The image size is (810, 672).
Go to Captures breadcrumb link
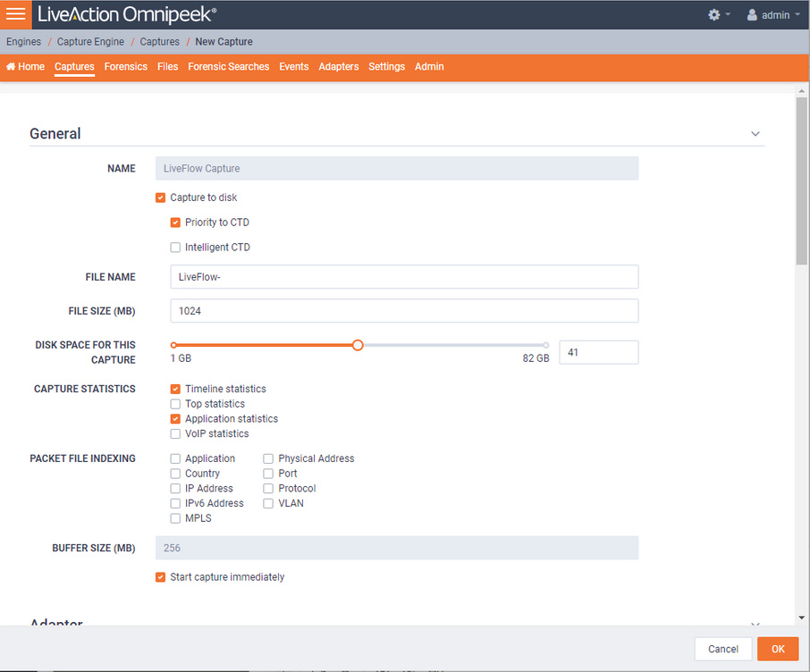point(160,42)
